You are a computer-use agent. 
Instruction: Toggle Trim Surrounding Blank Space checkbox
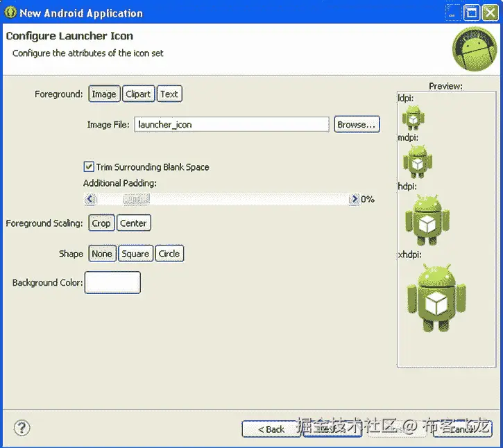pyautogui.click(x=89, y=166)
